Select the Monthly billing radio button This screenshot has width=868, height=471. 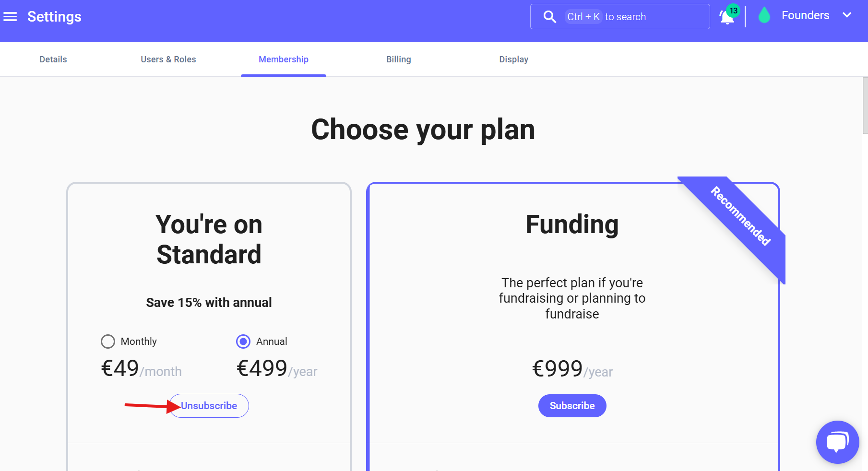pos(108,341)
